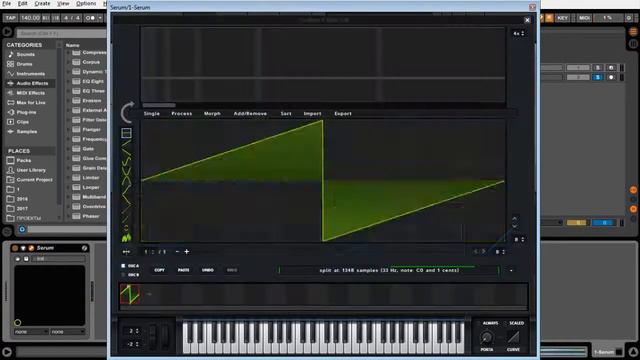Open Ableton's File menu
The image size is (640, 360).
[7, 3]
